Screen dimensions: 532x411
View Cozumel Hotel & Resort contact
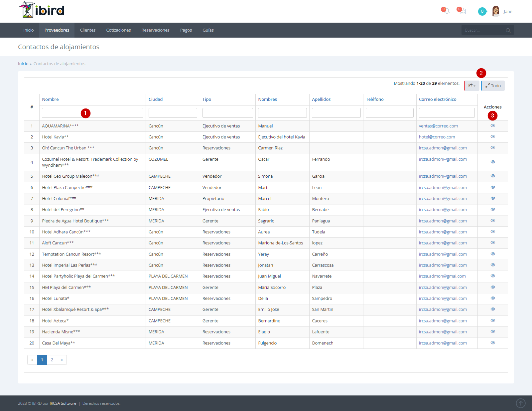click(493, 162)
